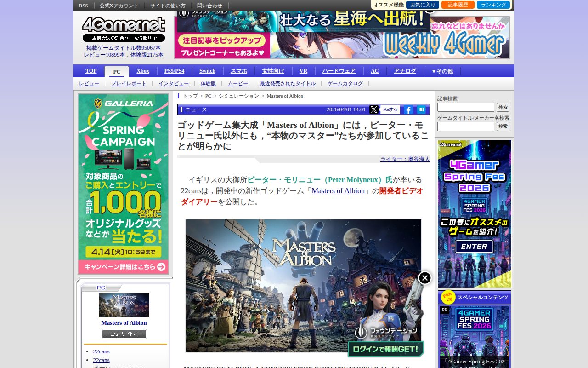Screen dimensions: 588x368
Task: Click the スペシャルコンテンツ PR thumbnail
Action: click(x=475, y=337)
